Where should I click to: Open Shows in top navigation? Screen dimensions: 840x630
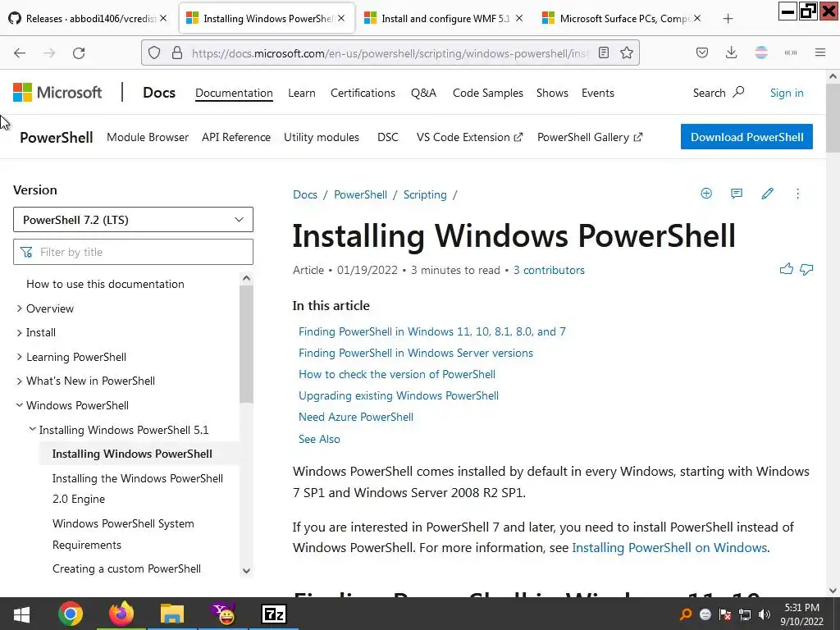(552, 93)
